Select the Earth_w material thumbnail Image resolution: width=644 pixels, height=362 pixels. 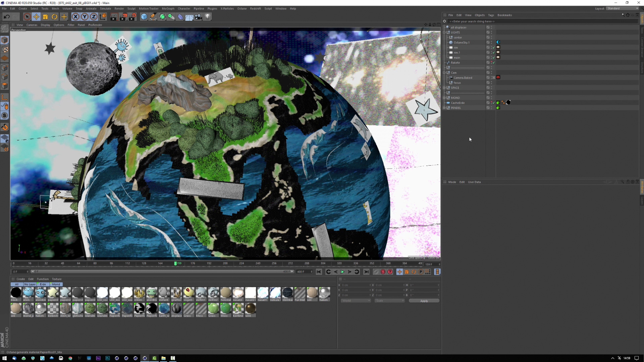164,309
